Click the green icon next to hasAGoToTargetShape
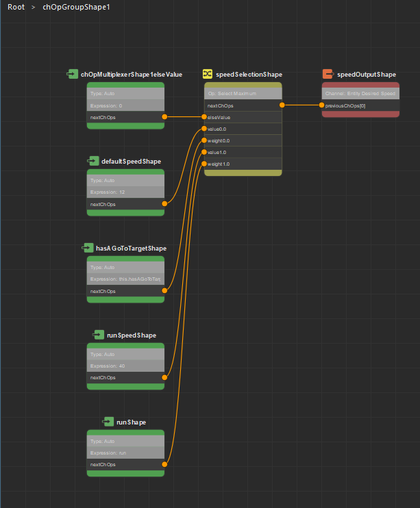 pyautogui.click(x=88, y=248)
